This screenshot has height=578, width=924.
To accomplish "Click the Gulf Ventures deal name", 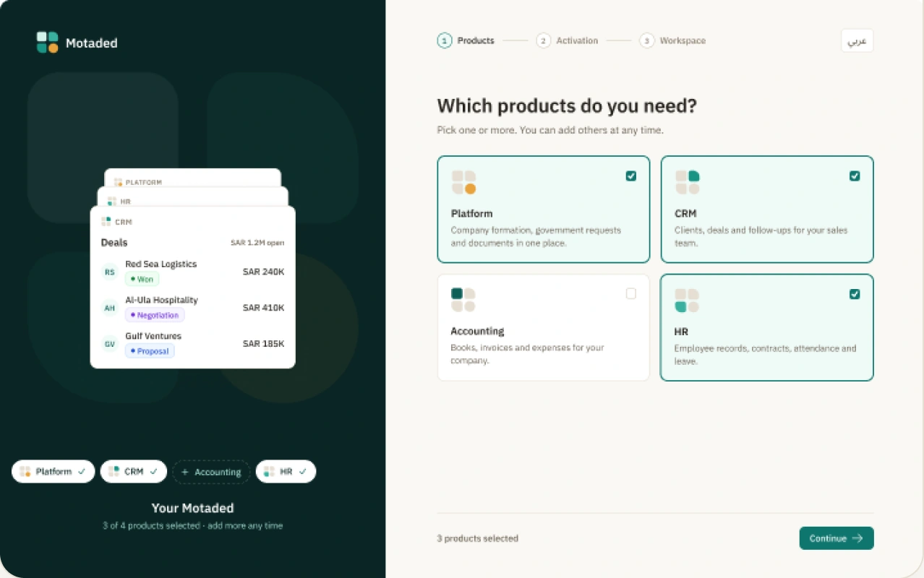I will pyautogui.click(x=153, y=336).
